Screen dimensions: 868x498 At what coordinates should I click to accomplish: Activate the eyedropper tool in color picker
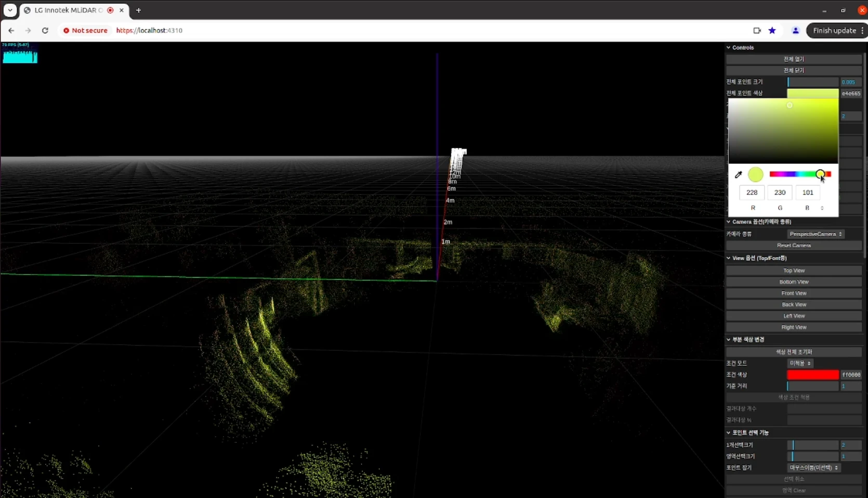pos(738,175)
